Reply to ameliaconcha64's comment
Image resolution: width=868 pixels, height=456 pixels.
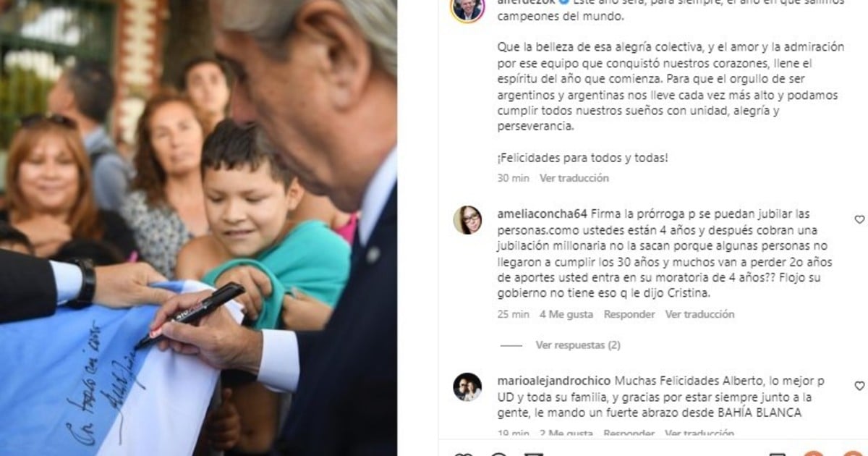[629, 315]
